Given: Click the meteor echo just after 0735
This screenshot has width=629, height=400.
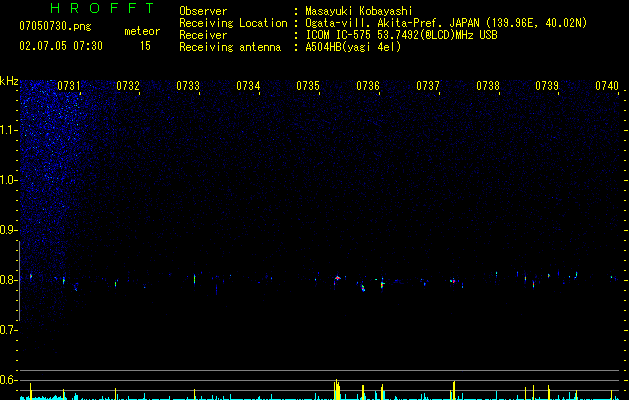Looking at the screenshot, I should 337,278.
